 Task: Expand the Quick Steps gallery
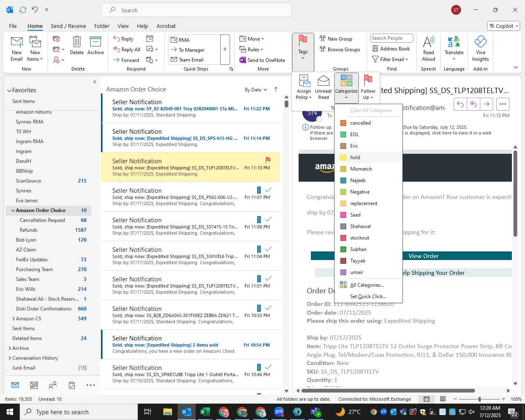click(x=225, y=50)
